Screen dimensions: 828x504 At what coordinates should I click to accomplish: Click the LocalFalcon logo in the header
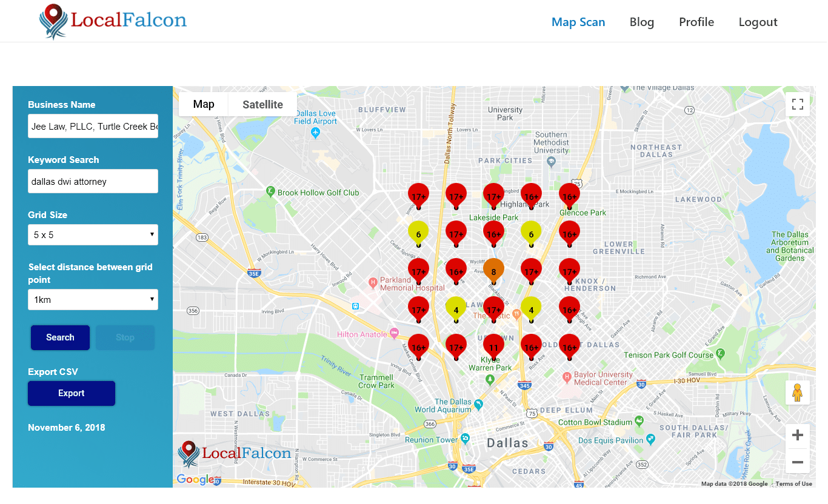point(113,21)
